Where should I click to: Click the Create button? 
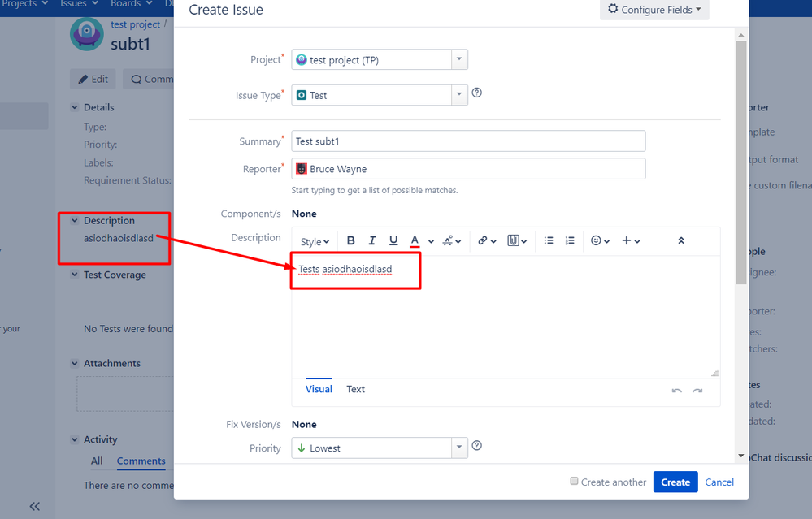pyautogui.click(x=675, y=482)
